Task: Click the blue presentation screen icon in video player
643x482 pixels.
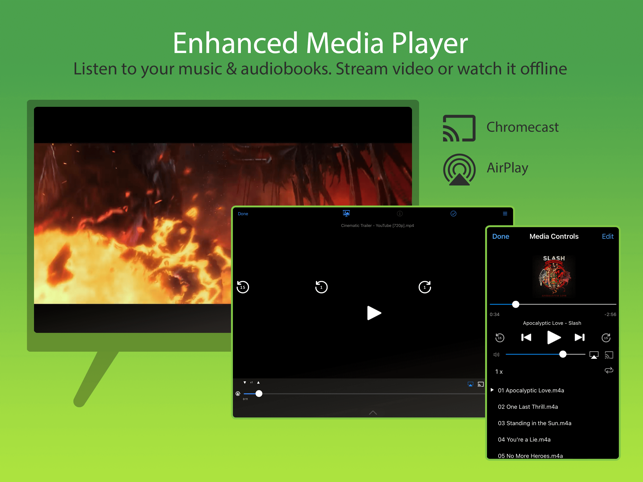Action: coord(346,213)
